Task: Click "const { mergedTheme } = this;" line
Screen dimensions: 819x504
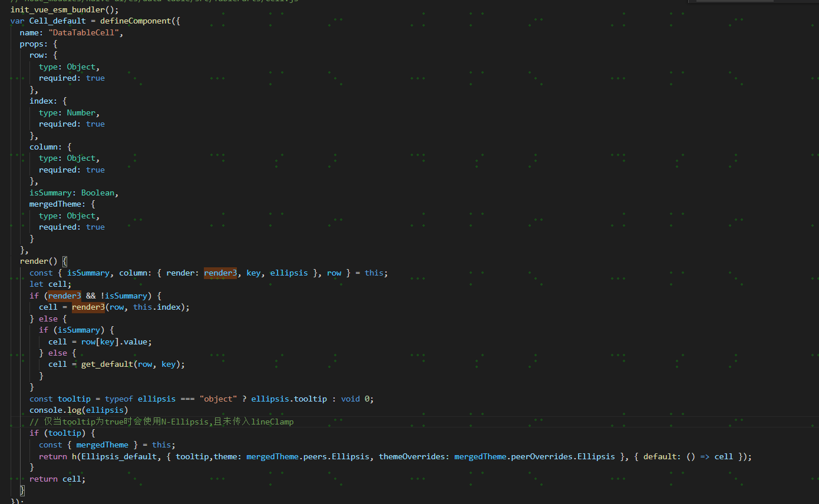Action: coord(107,445)
